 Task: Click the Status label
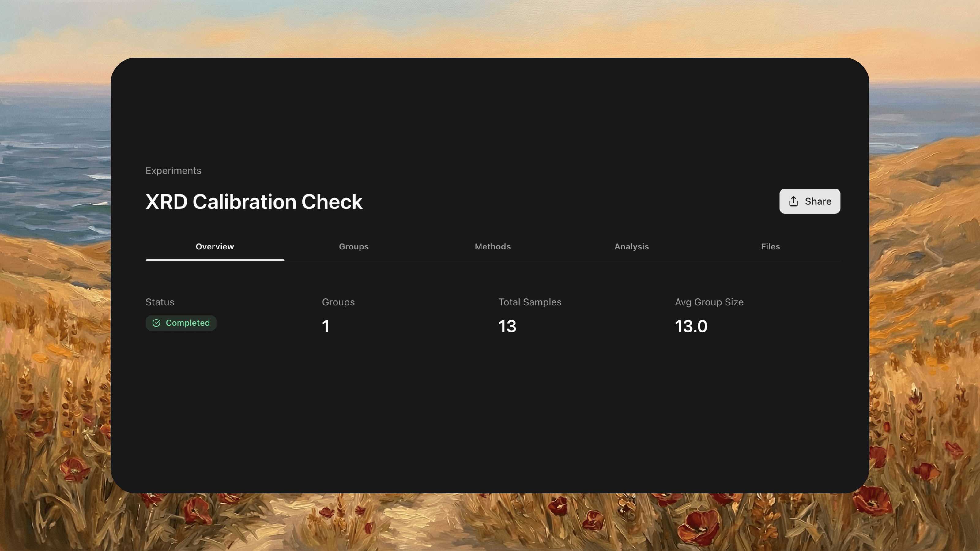pos(160,302)
